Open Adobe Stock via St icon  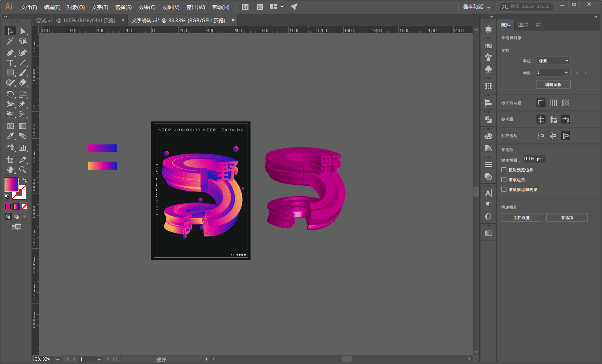click(x=260, y=7)
